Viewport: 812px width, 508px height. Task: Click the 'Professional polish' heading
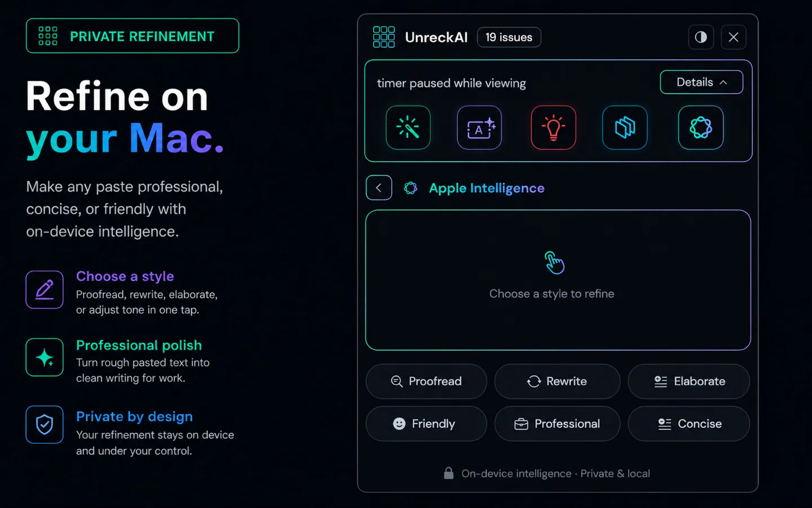(x=139, y=345)
